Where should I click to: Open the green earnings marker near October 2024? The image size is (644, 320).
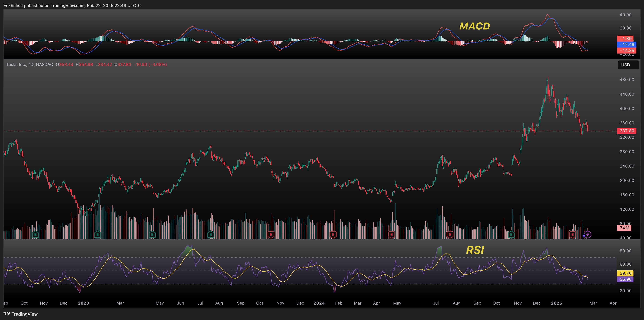pos(511,235)
